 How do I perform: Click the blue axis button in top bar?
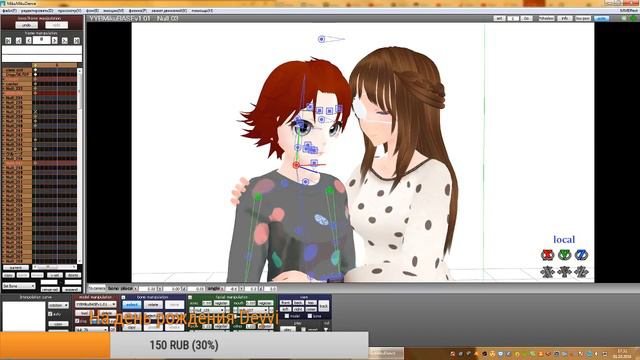602,18
